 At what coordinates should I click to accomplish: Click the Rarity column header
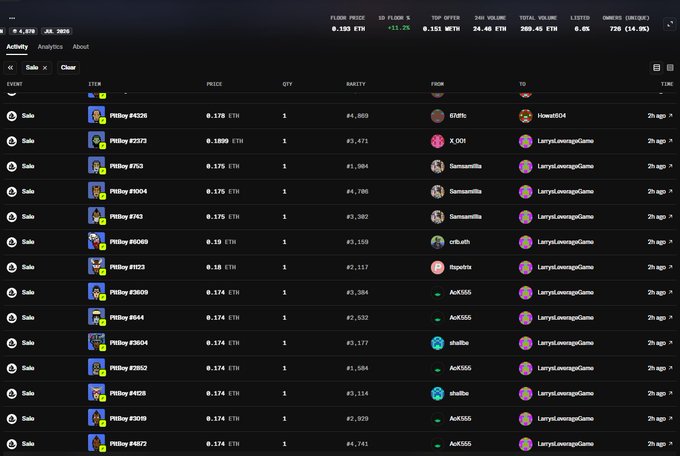[x=356, y=84]
